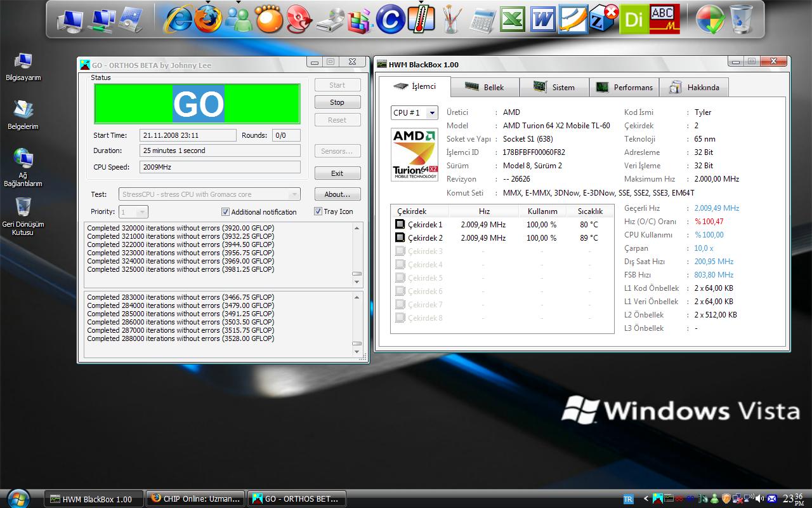This screenshot has height=508, width=812.
Task: Click the Kullanım column header
Action: 542,211
